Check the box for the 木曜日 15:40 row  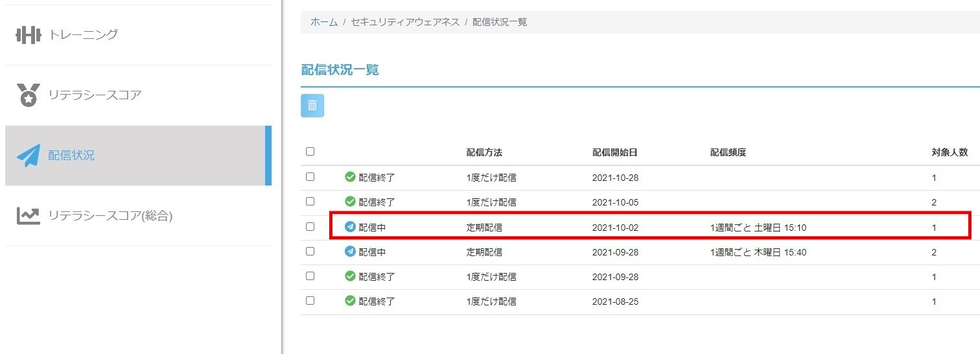click(310, 251)
